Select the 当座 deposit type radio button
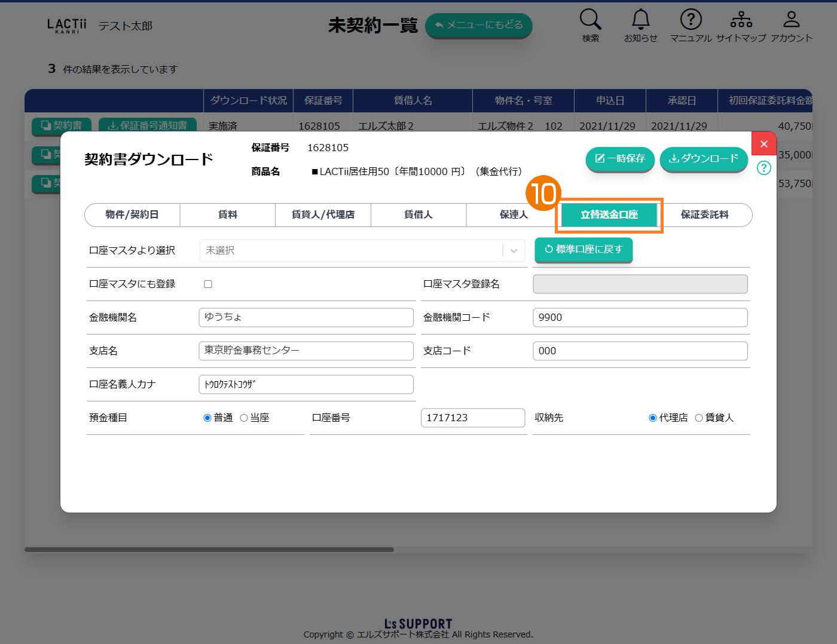The height and width of the screenshot is (644, 837). [x=244, y=418]
